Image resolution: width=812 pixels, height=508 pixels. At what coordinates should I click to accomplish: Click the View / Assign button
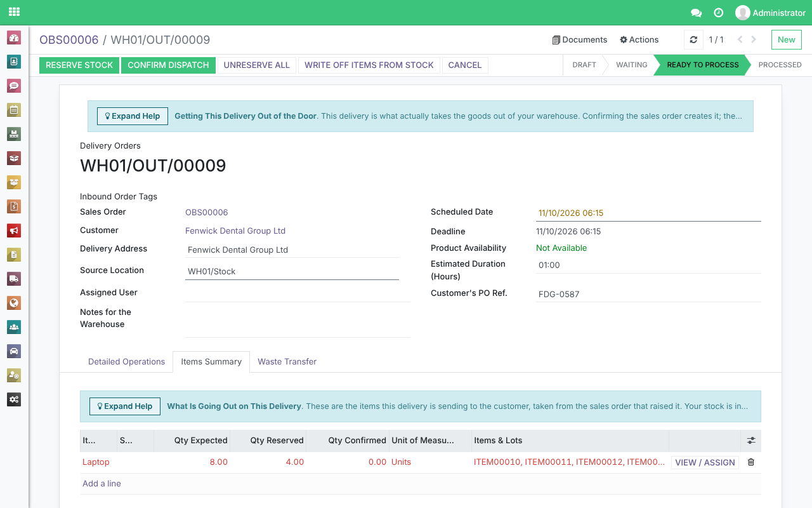click(705, 462)
